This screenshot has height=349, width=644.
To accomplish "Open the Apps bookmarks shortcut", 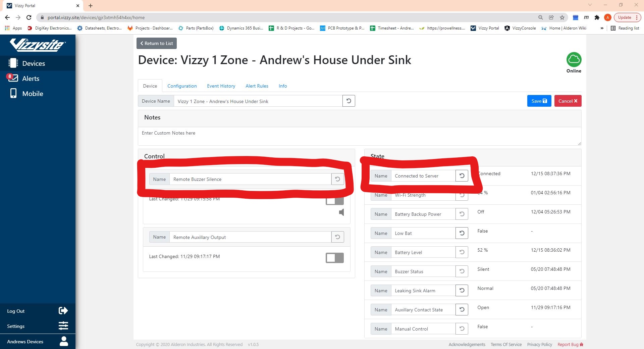I will point(13,28).
